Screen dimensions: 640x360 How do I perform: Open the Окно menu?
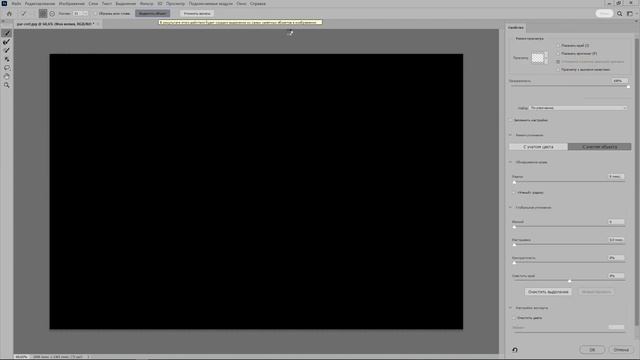(241, 4)
